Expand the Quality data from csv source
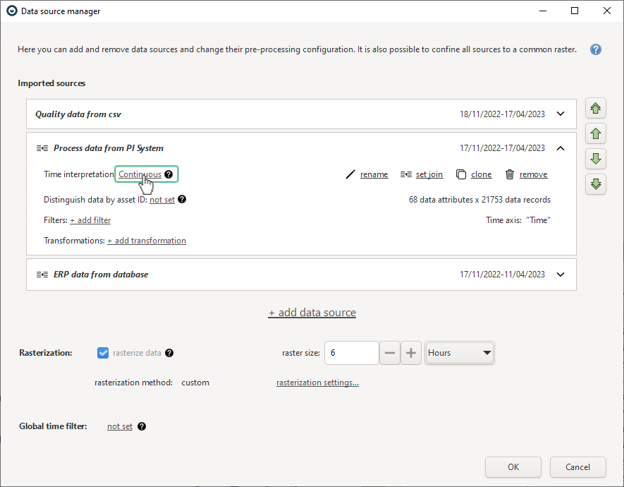 [x=560, y=114]
